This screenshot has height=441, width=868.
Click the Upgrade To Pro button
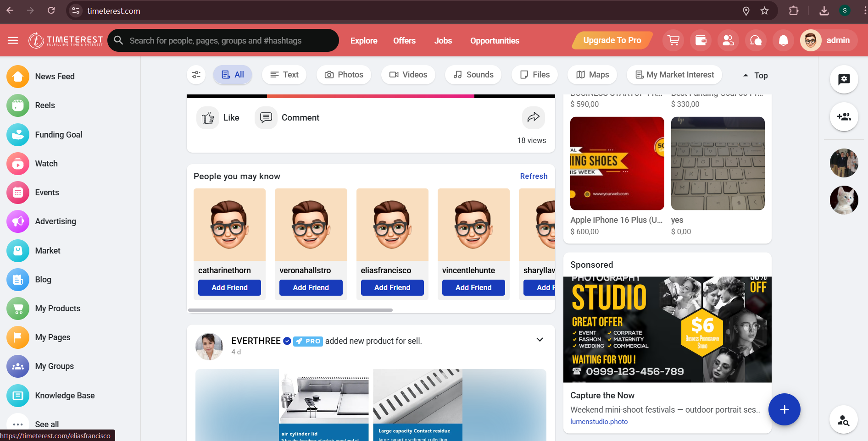pyautogui.click(x=612, y=40)
